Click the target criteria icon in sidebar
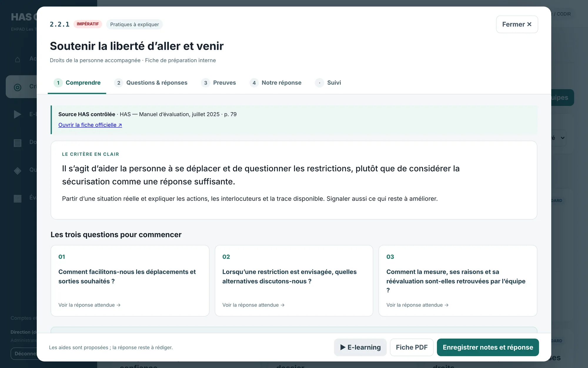The width and height of the screenshot is (588, 368). tap(18, 87)
